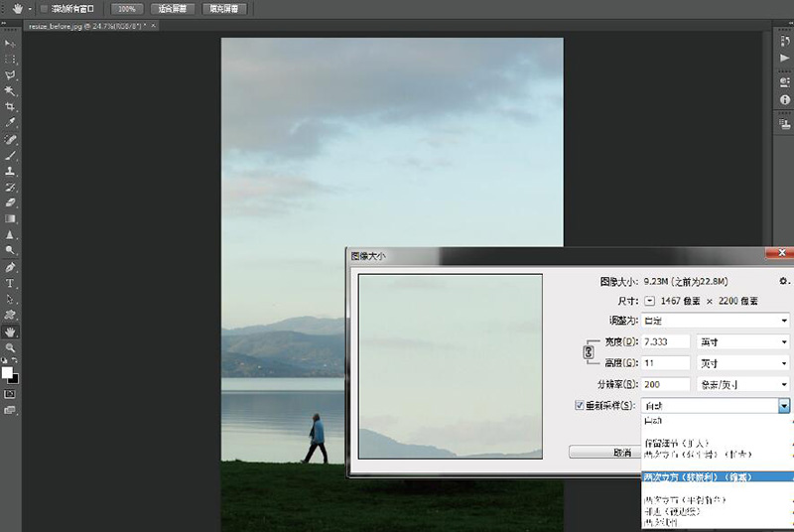Select the Custom Shape tool

pos(10,315)
